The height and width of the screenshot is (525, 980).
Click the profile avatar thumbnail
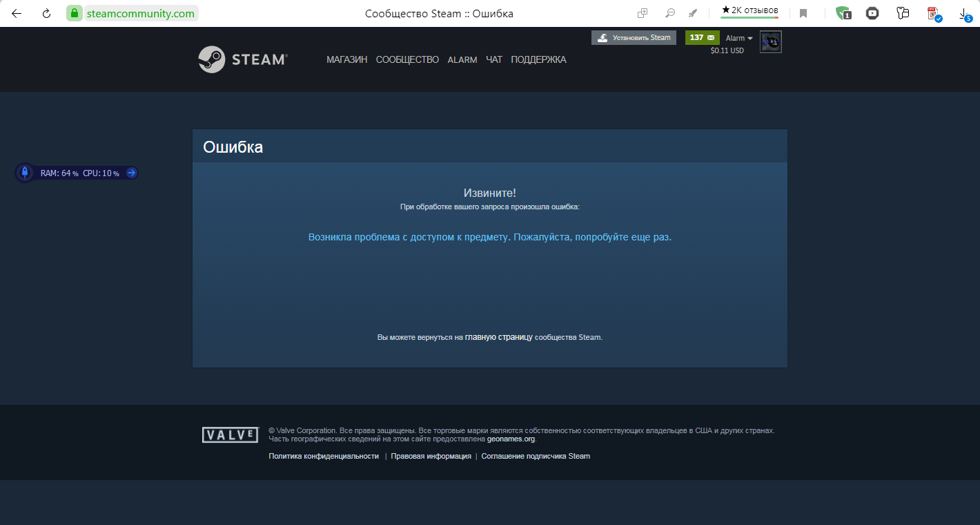click(770, 42)
